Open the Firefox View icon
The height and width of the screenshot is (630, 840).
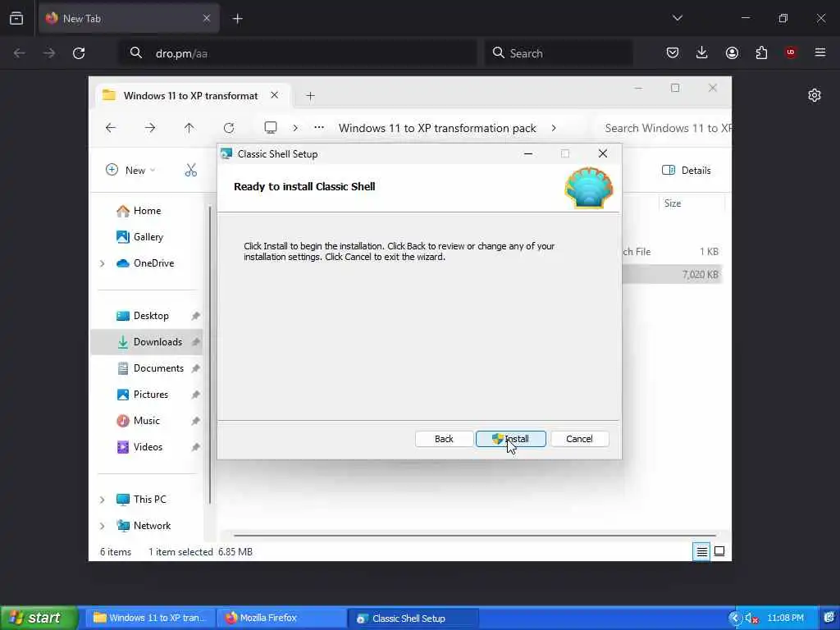pos(16,19)
